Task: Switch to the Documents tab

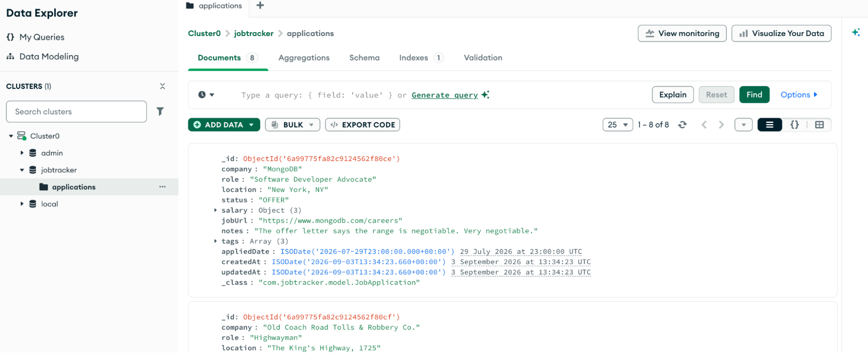Action: tap(228, 58)
